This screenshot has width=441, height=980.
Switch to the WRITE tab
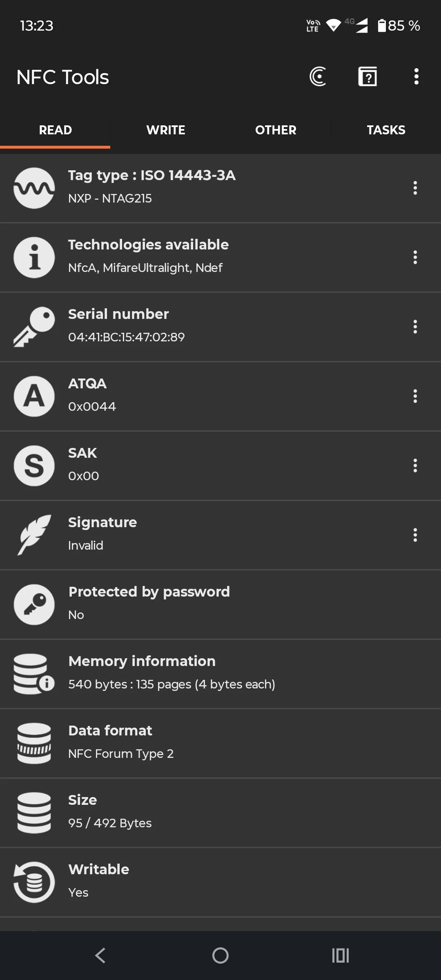coord(165,130)
